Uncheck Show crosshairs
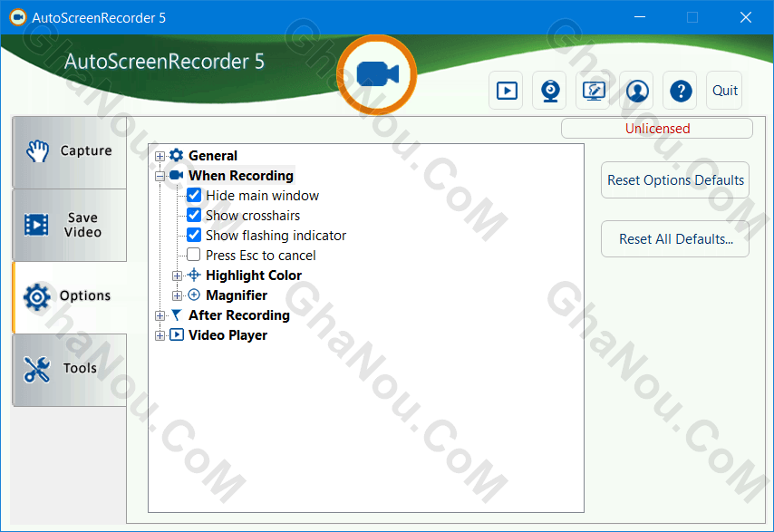The width and height of the screenshot is (774, 532). point(194,215)
